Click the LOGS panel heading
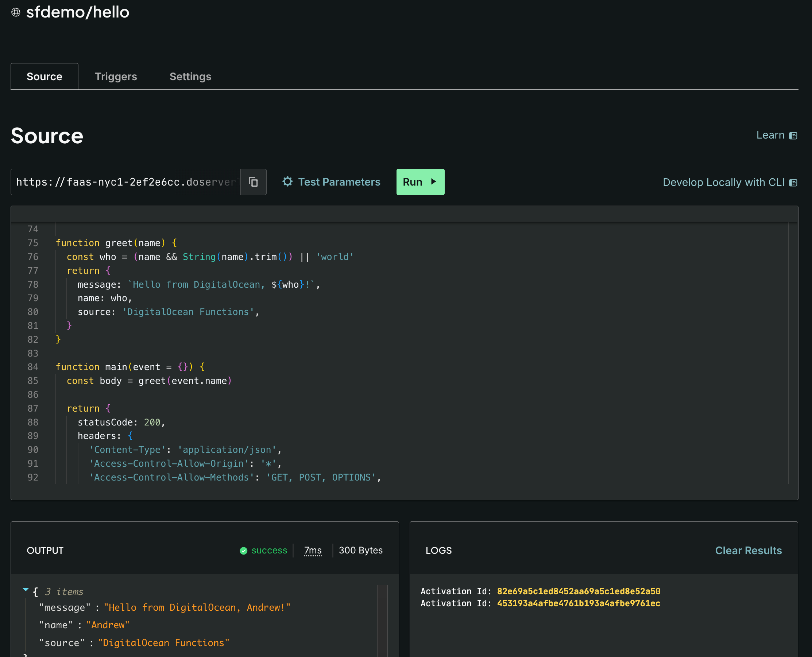The image size is (812, 657). click(x=439, y=550)
